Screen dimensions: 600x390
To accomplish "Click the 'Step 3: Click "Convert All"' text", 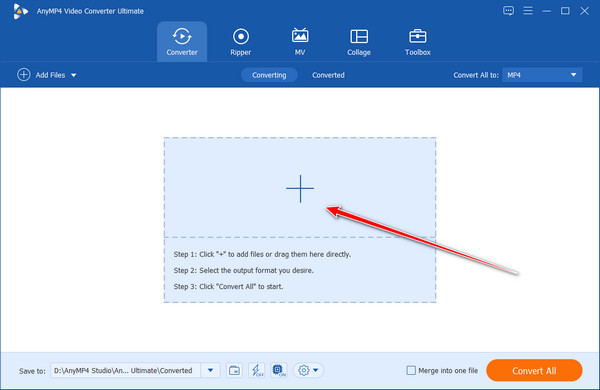I will tap(228, 286).
